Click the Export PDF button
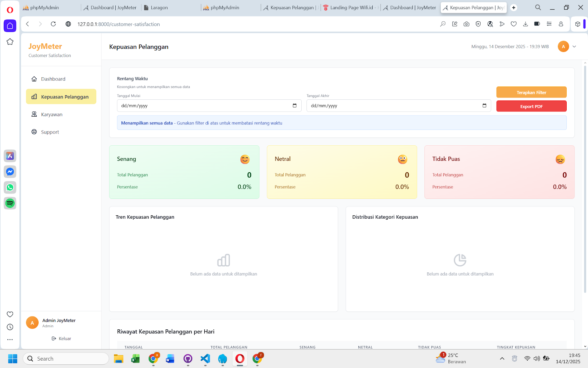Image resolution: width=588 pixels, height=368 pixels. (x=531, y=106)
